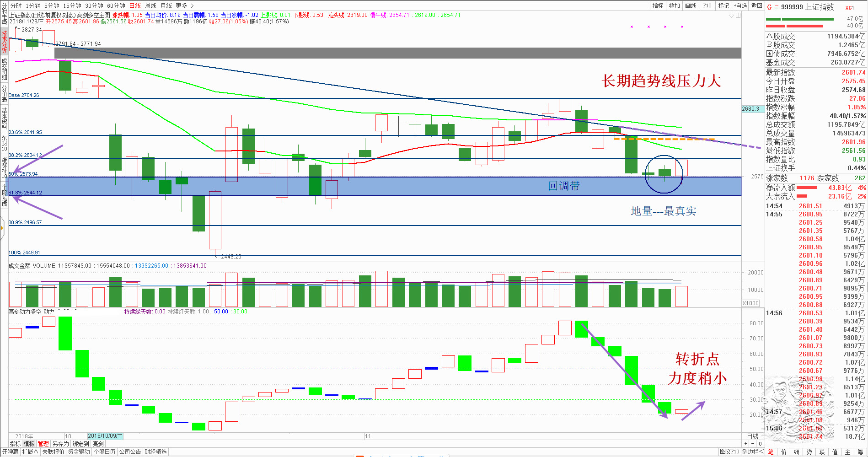Click the red G icon beside 999999

(x=769, y=7)
